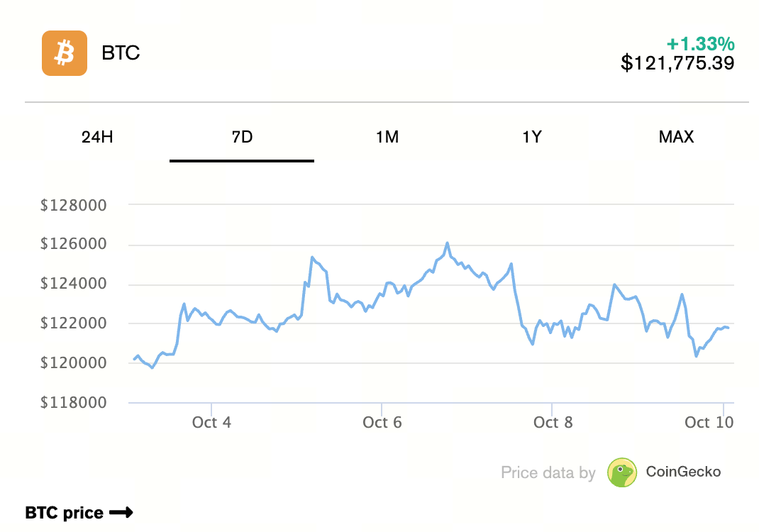
Task: Select the 7D time range tab
Action: [242, 137]
